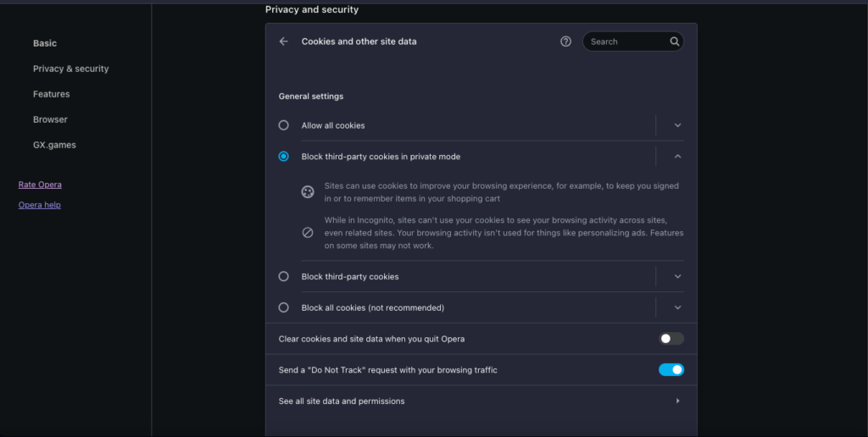Enable Clear cookies and site data on quit
Screen dimensions: 868x437
(671, 339)
